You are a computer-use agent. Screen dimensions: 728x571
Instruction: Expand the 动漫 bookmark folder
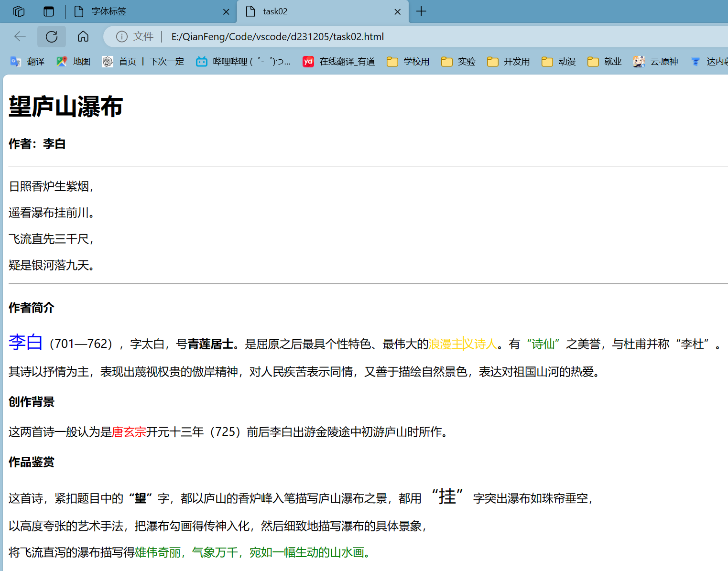click(559, 61)
